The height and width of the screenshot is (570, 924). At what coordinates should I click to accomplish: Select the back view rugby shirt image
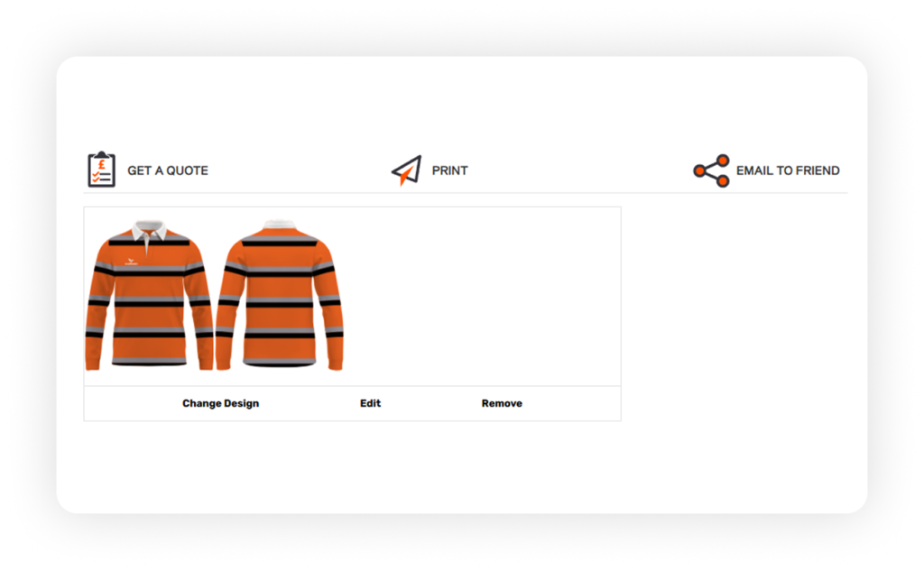click(x=280, y=295)
